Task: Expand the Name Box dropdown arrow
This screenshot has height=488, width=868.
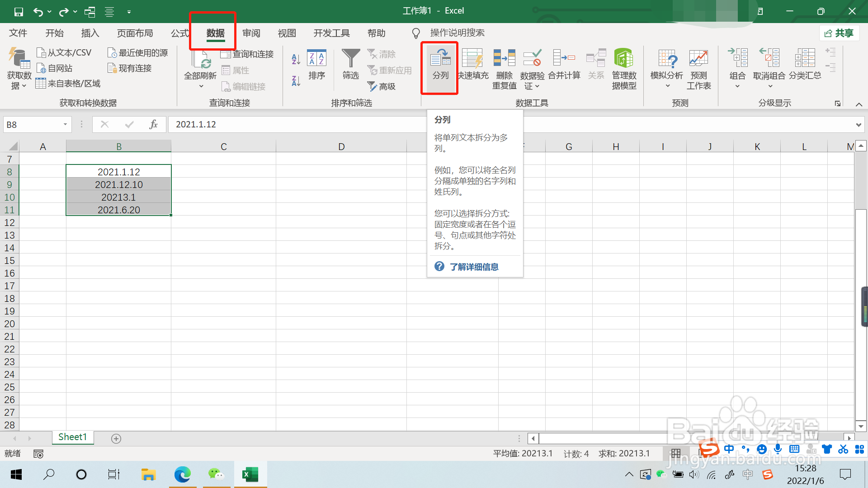Action: (65, 125)
